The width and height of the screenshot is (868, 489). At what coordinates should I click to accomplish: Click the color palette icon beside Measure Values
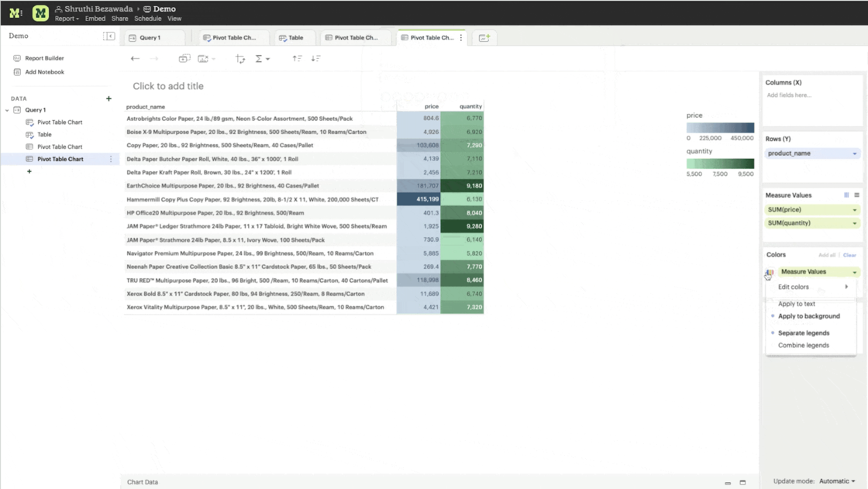(770, 272)
